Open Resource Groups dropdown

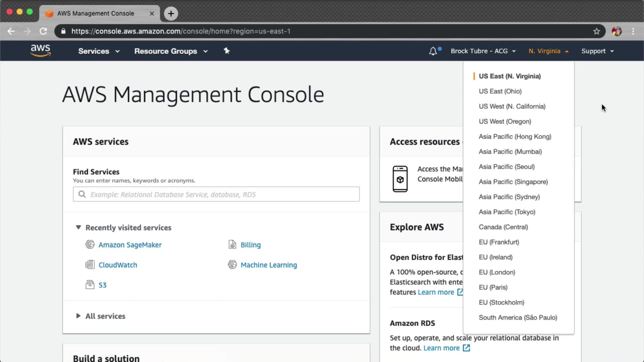click(171, 51)
